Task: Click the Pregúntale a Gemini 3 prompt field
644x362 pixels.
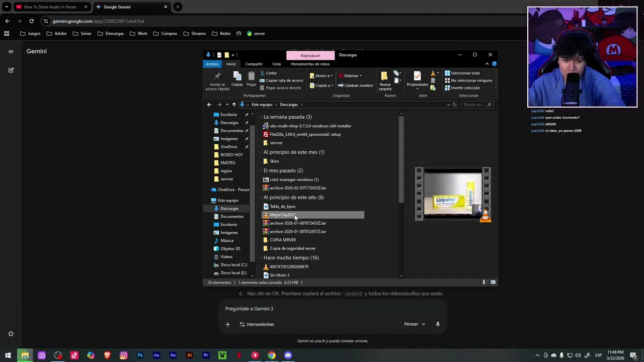Action: [x=332, y=309]
